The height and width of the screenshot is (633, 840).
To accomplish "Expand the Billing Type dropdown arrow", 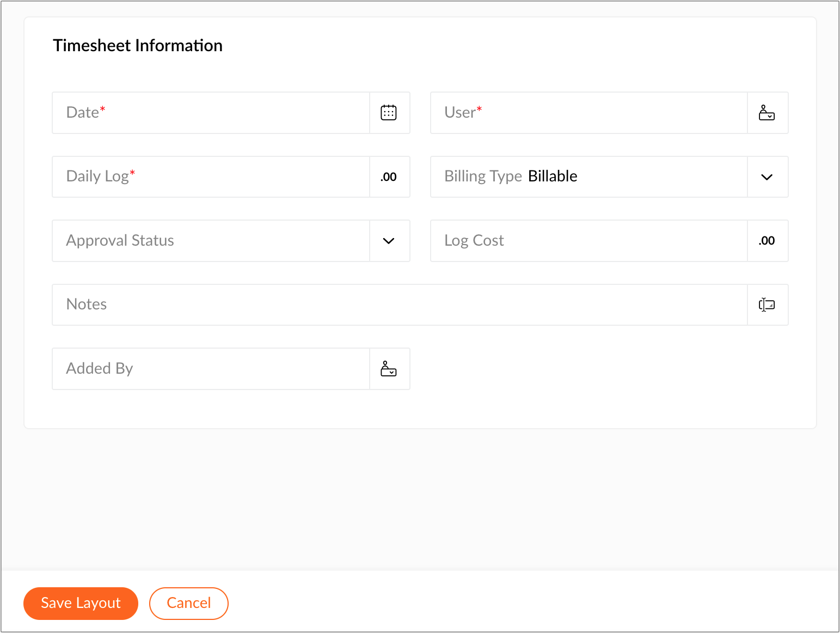I will pos(767,177).
